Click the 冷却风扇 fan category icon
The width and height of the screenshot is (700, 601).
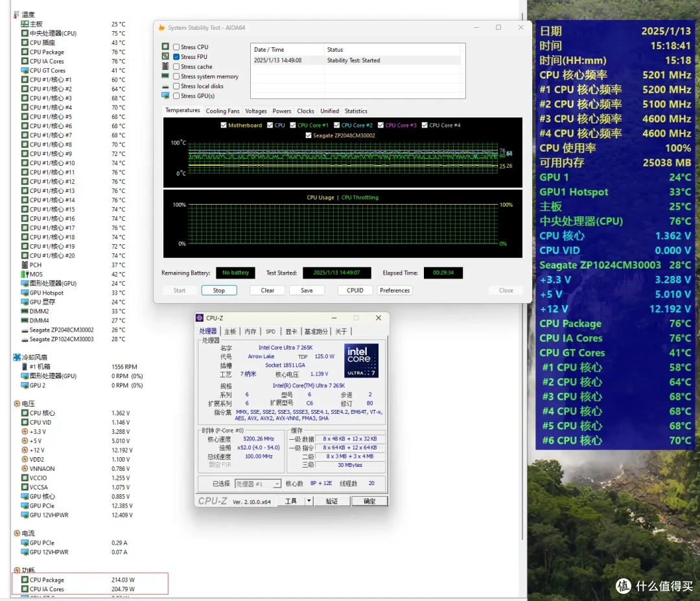point(17,357)
